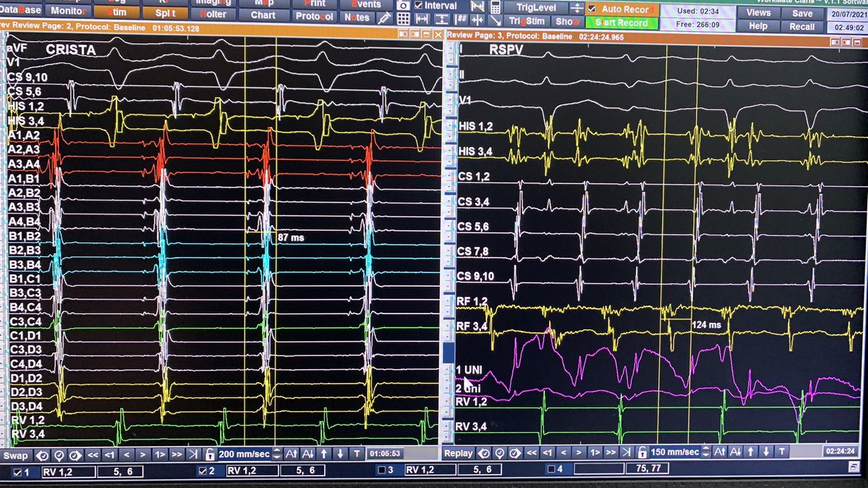Screen dimensions: 868x488
Task: Open the Views menu
Action: click(758, 13)
